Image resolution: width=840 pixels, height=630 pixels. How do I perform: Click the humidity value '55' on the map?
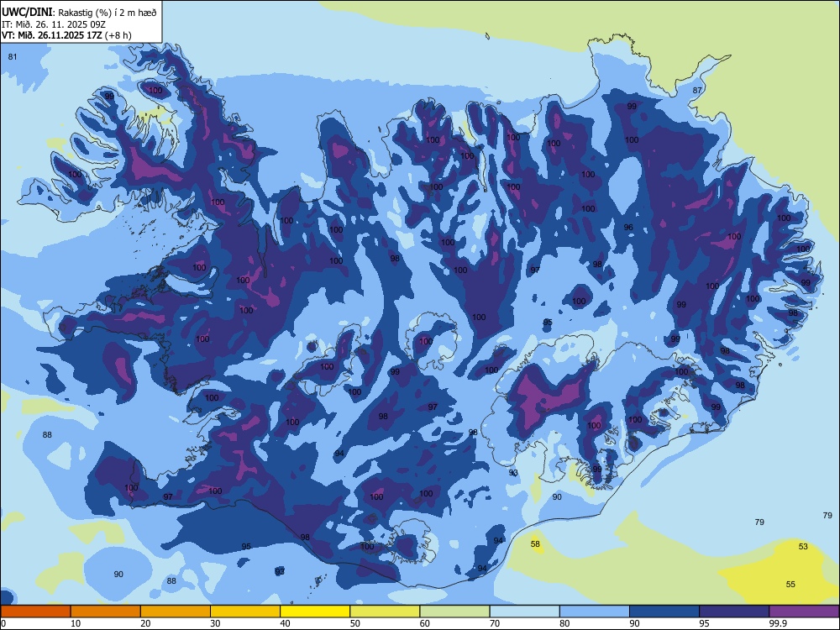(790, 584)
